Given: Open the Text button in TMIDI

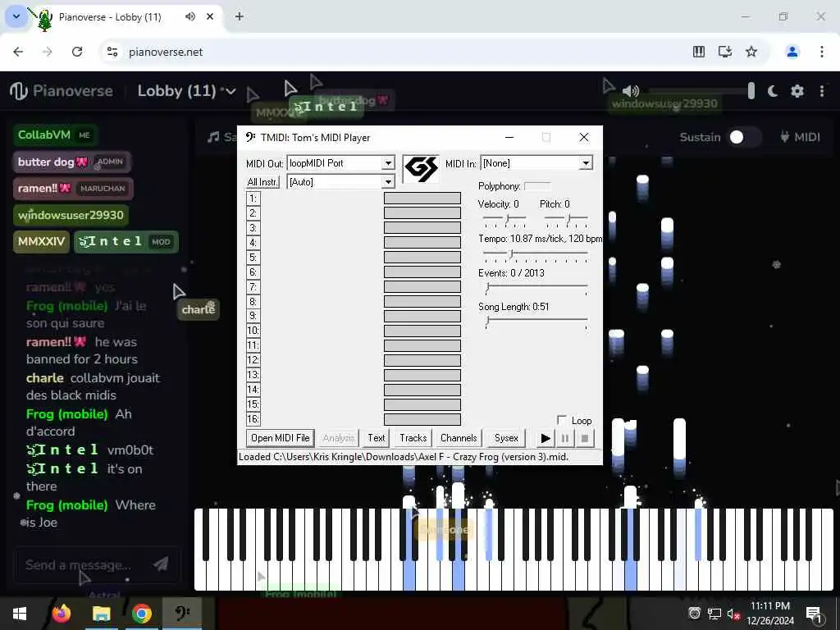Looking at the screenshot, I should pyautogui.click(x=376, y=438).
